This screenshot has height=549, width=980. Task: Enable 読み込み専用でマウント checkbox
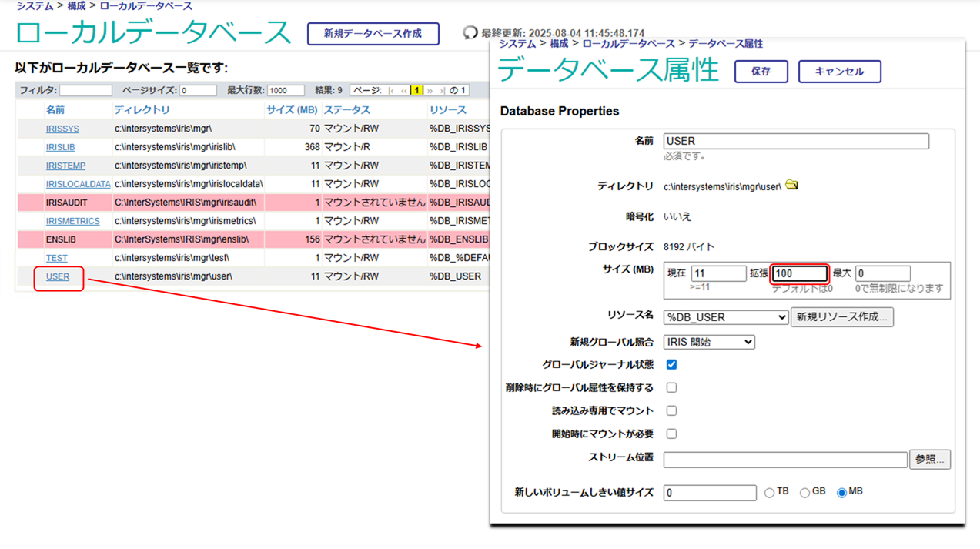(x=671, y=410)
